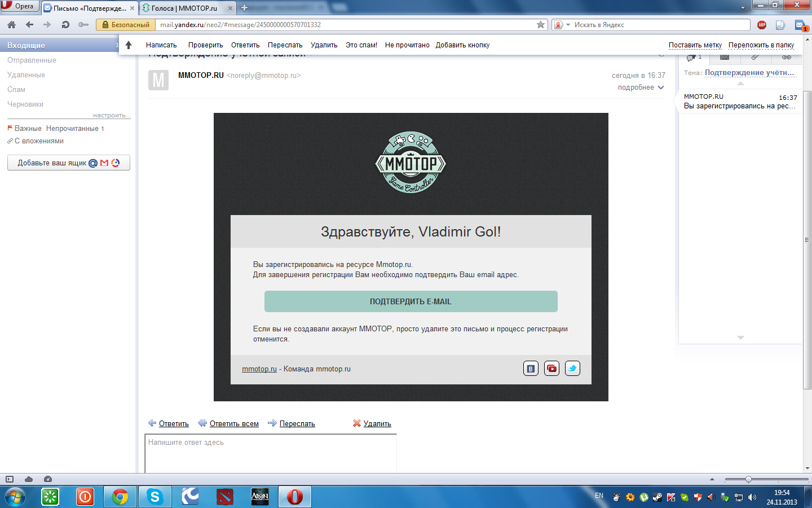Focus the Искать в Яндекс search field
Image resolution: width=812 pixels, height=508 pixels.
coord(660,25)
